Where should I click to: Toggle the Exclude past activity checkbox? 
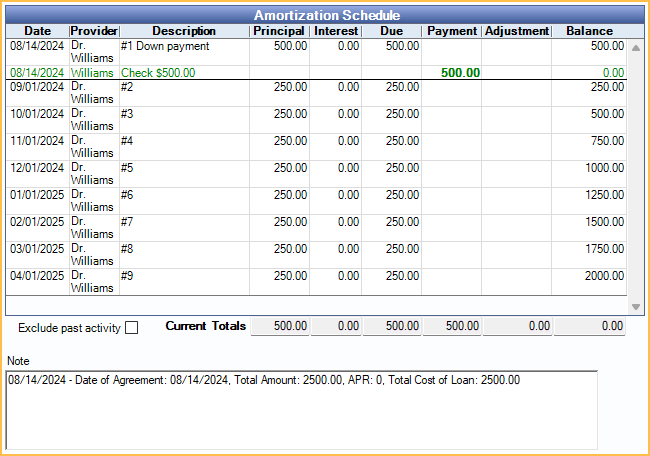click(131, 328)
